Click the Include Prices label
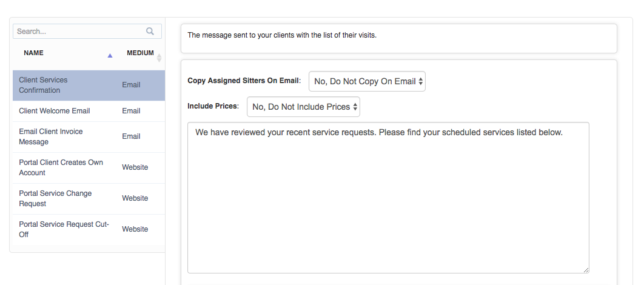This screenshot has width=644, height=285. point(213,106)
